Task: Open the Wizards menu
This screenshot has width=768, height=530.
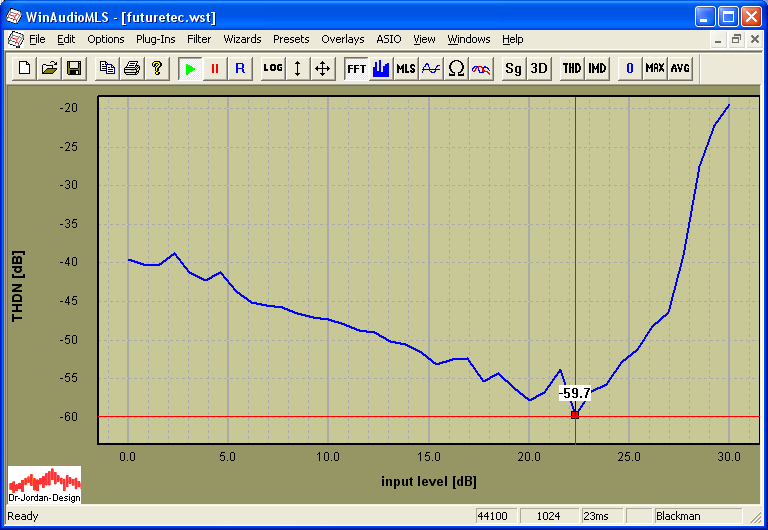Action: (242, 39)
